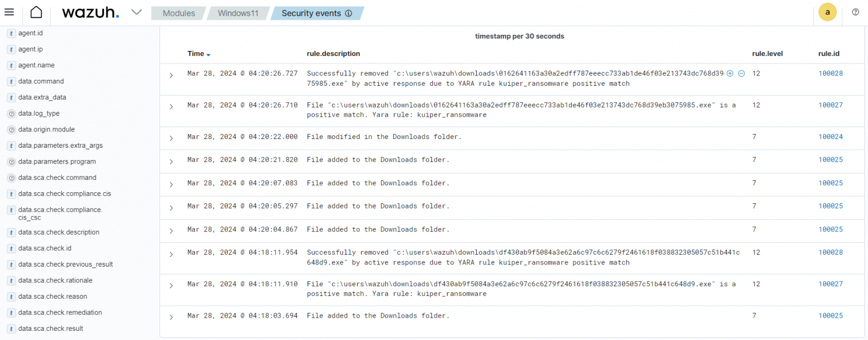This screenshot has width=868, height=340.
Task: Open rule 100025 link at 04:20:07.083
Action: pos(831,183)
